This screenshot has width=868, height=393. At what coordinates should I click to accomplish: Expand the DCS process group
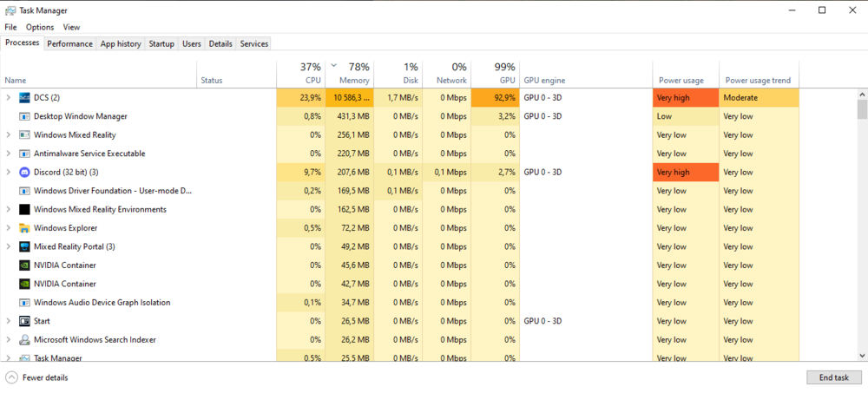(x=9, y=98)
